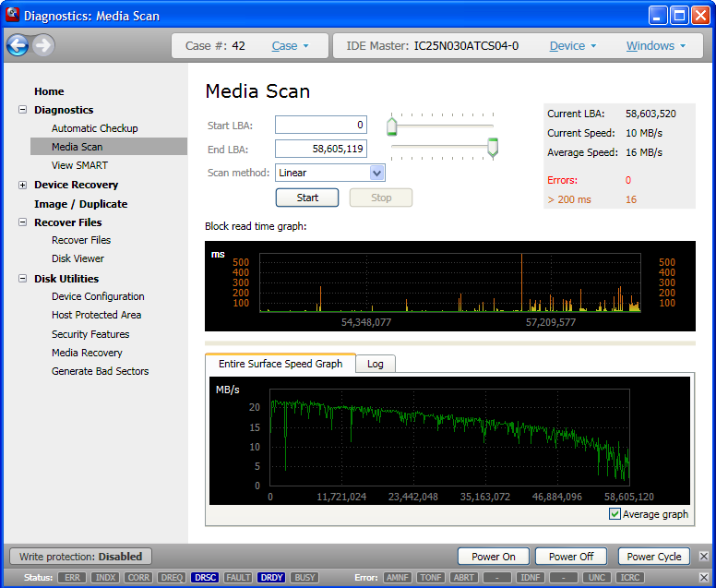
Task: Click the app icon in title bar
Action: [x=12, y=15]
